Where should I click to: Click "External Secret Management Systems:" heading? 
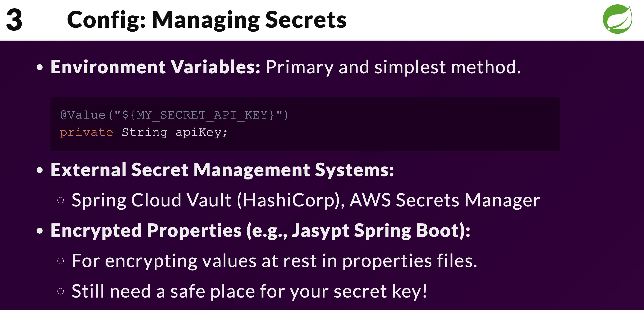click(x=222, y=170)
